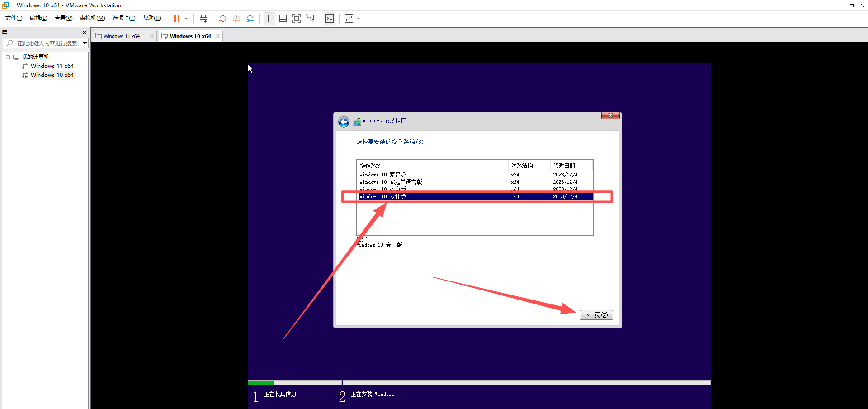
Task: Open the library search dropdown arrow
Action: 85,43
